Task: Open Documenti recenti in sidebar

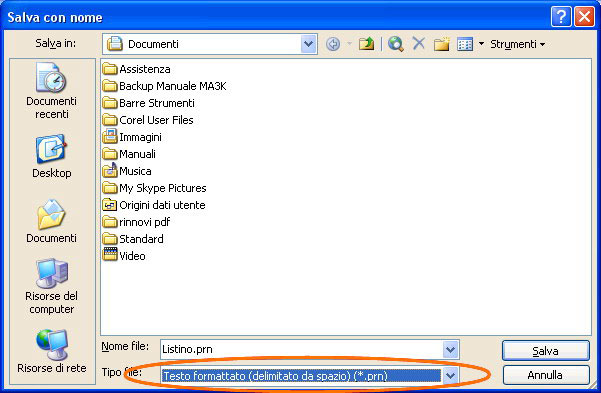Action: 51,91
